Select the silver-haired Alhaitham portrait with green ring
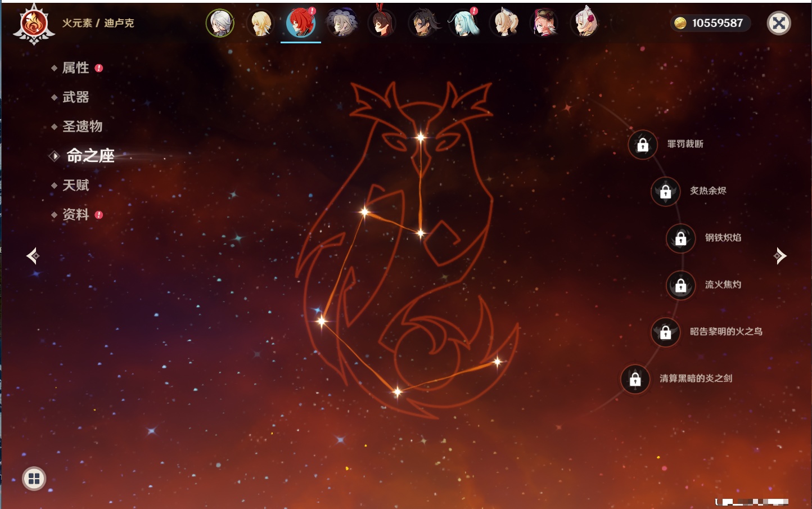Image resolution: width=812 pixels, height=509 pixels. click(220, 23)
